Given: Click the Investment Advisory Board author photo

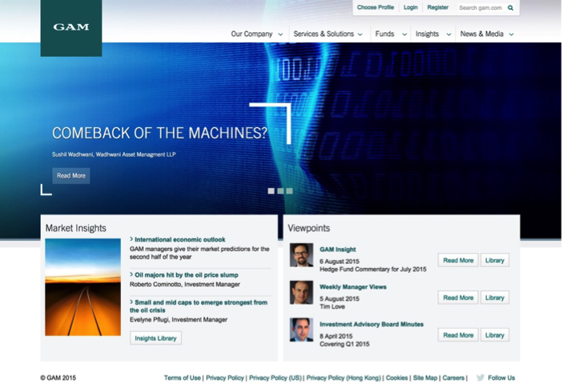Looking at the screenshot, I should pos(301,330).
